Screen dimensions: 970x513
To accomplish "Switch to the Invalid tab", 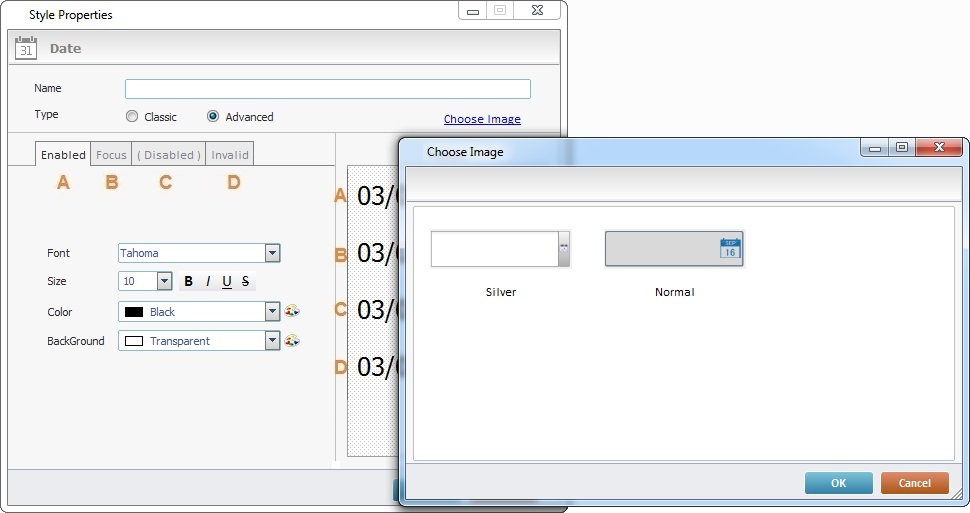I will tap(231, 155).
